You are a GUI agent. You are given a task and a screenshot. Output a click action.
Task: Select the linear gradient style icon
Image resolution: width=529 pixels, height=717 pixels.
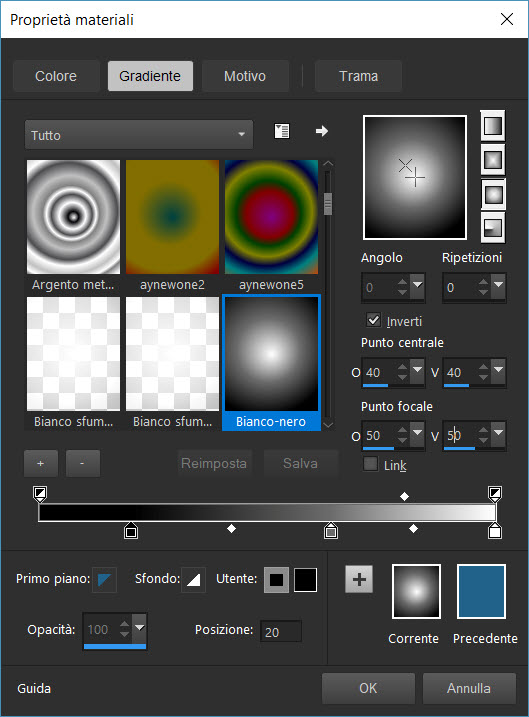pyautogui.click(x=493, y=126)
